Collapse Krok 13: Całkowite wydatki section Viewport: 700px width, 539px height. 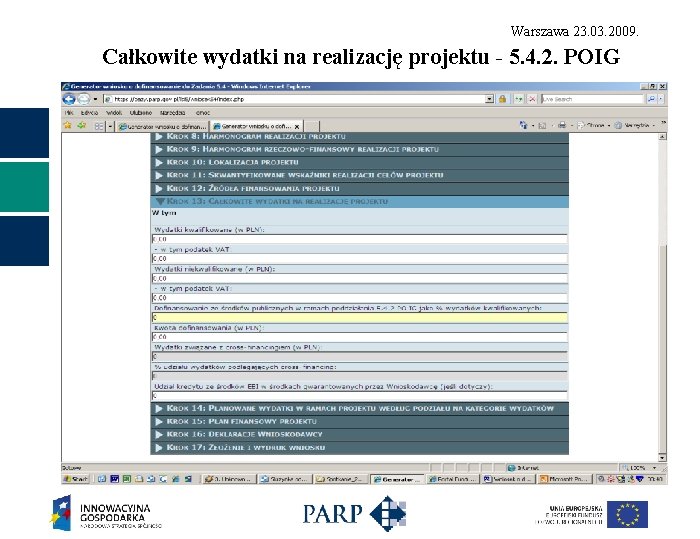click(360, 201)
